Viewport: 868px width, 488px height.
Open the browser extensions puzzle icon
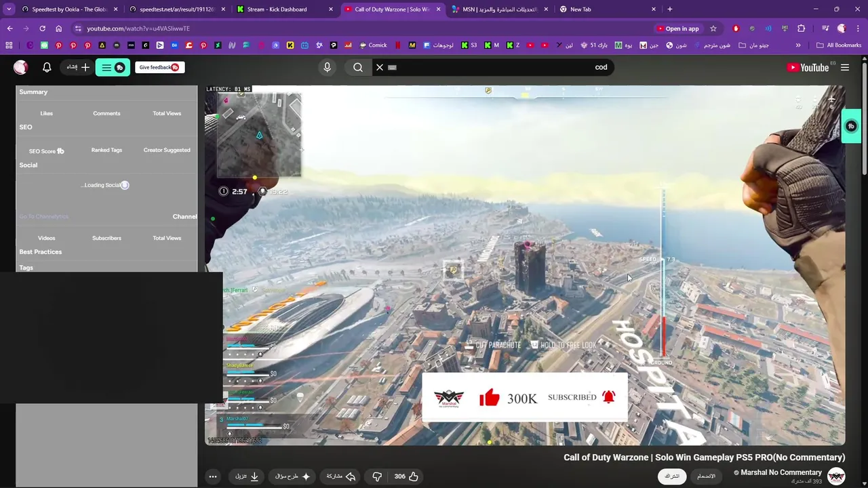[x=802, y=28]
